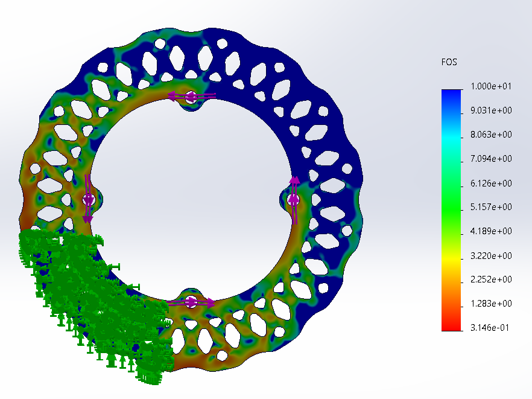Click the FOS color legend bar
This screenshot has height=399, width=532.
451,210
